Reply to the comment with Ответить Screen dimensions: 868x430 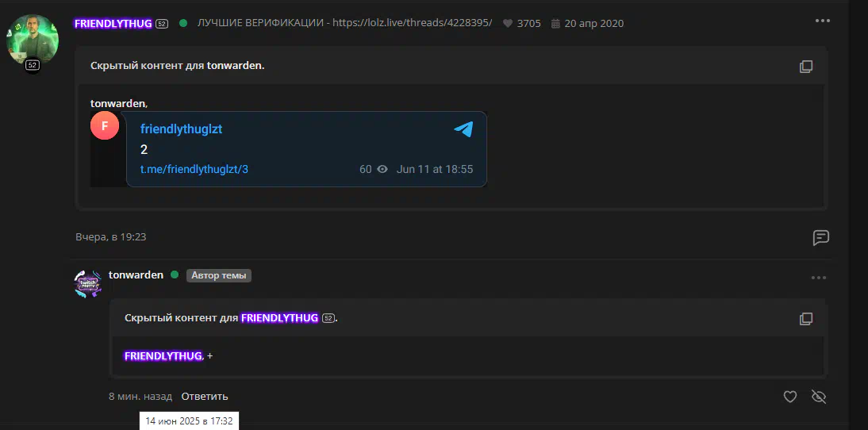(204, 397)
